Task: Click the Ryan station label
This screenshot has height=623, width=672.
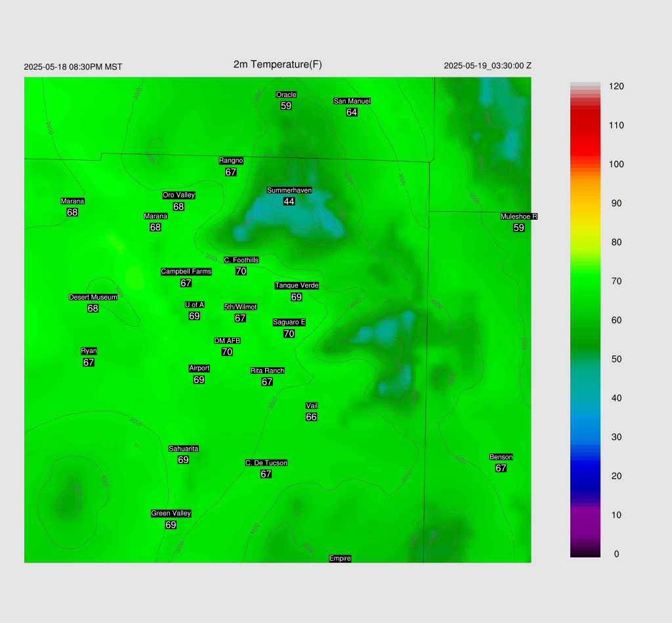Action: [x=89, y=351]
